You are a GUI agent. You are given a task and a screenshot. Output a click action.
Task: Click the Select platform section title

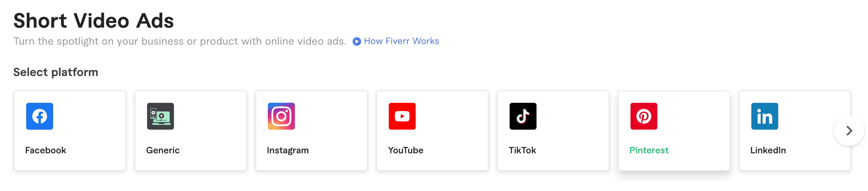point(56,72)
